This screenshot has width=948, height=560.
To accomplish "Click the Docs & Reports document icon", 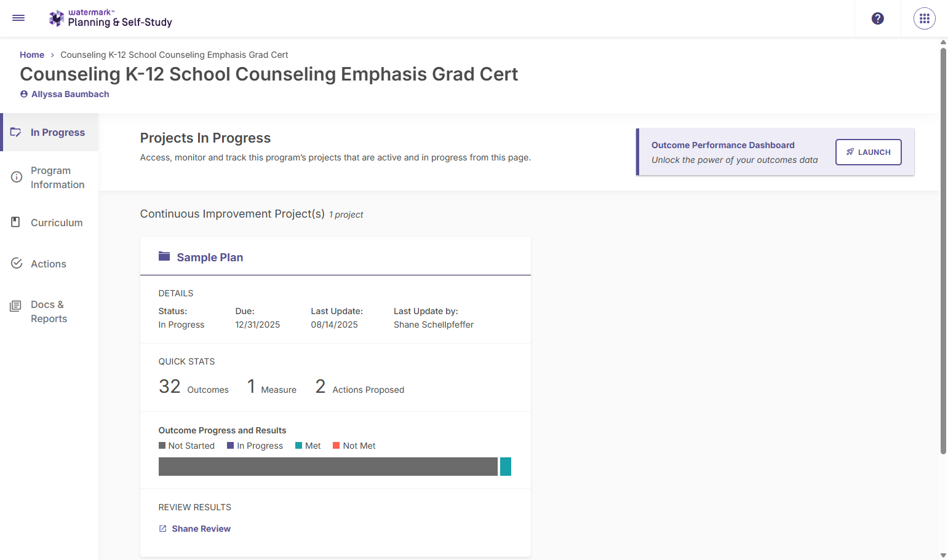I will pyautogui.click(x=16, y=306).
